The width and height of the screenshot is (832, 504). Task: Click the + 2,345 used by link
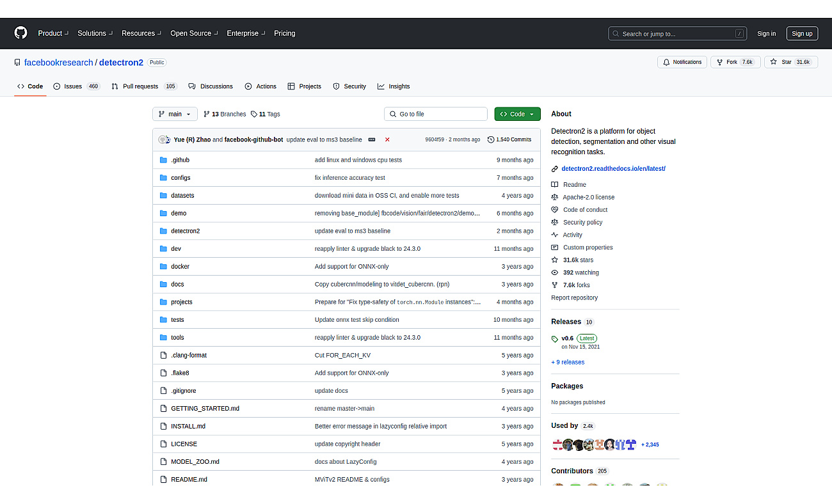[x=650, y=445]
